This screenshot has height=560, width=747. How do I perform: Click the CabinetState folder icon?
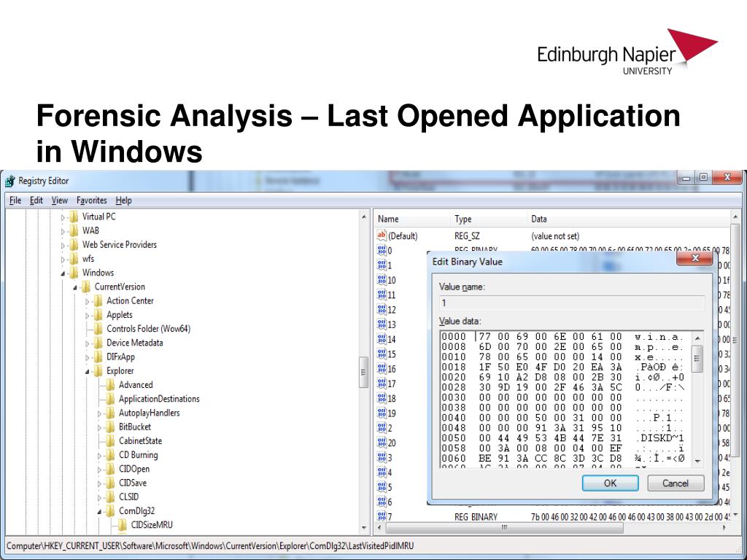click(x=111, y=440)
